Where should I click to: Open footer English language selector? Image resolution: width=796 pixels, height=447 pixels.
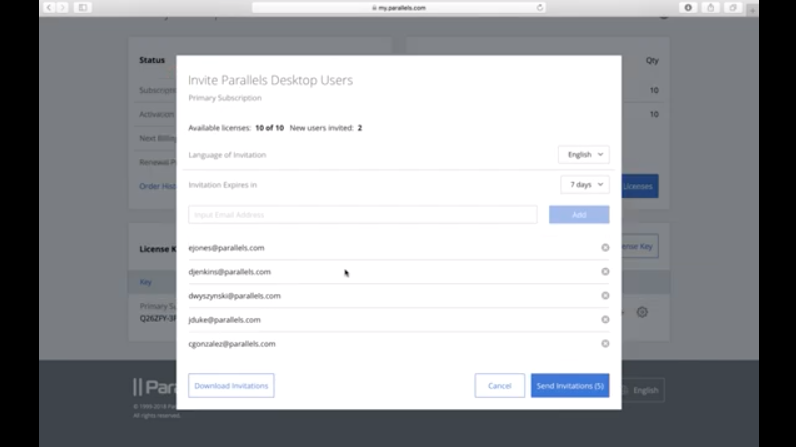point(643,390)
